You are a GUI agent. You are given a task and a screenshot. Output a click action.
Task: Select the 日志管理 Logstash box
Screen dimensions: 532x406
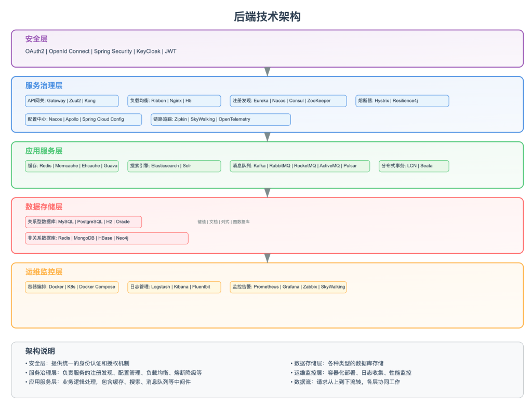tap(174, 287)
